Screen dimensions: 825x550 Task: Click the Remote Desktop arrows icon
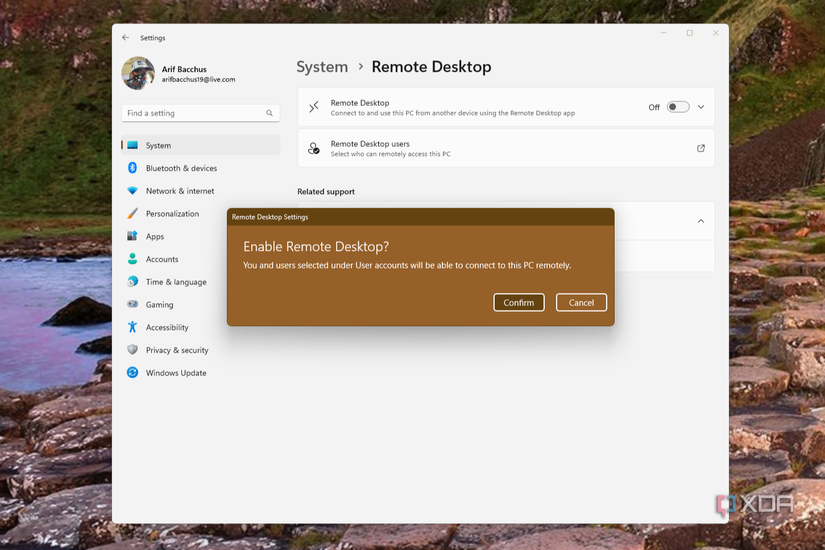tap(314, 107)
